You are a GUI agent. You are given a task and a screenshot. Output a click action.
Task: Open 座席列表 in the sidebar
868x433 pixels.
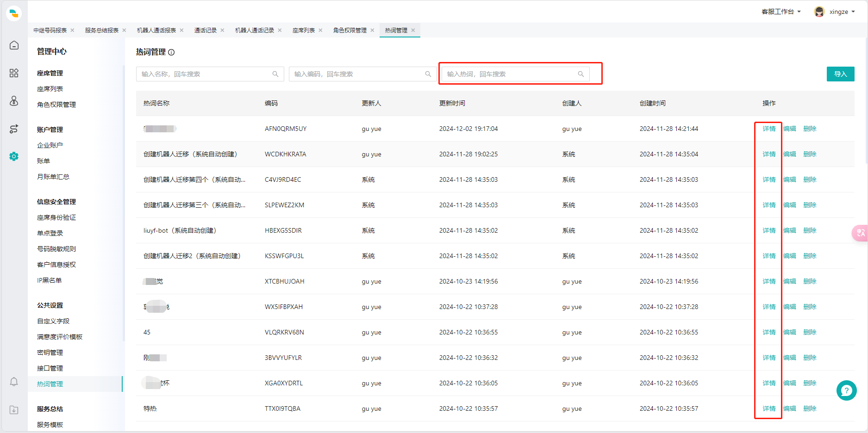coord(50,89)
